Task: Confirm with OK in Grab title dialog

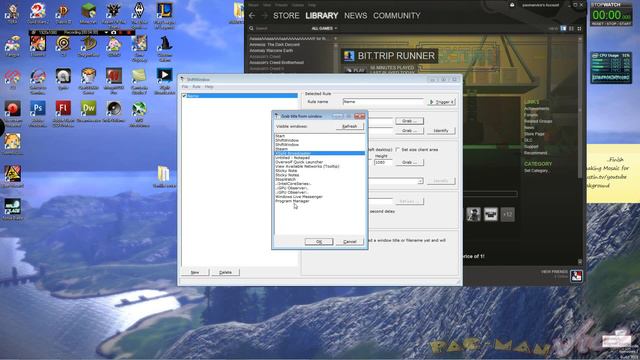Action: click(319, 242)
